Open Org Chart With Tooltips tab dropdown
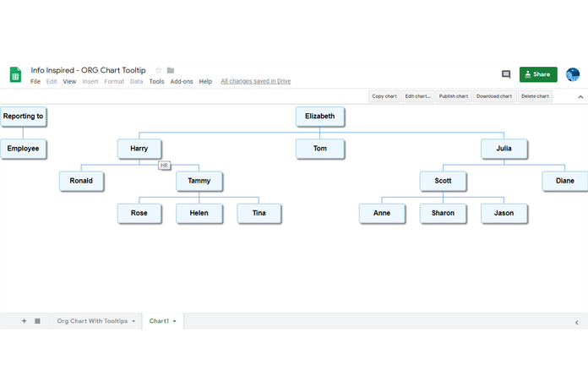 point(133,322)
